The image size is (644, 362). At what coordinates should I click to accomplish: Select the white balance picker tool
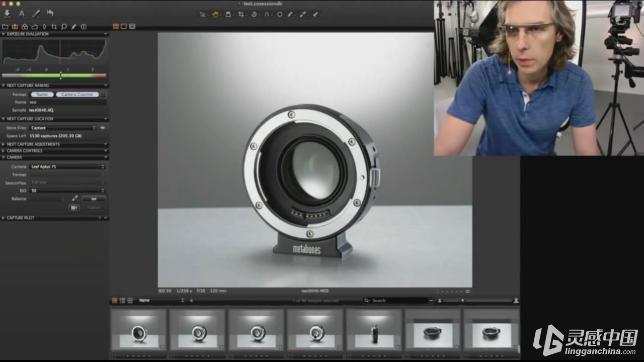[x=290, y=14]
